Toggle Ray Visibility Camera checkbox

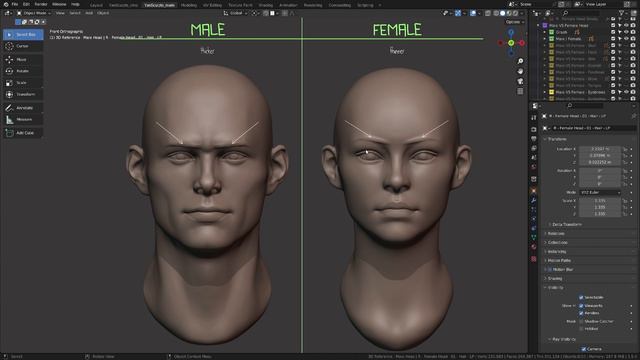point(584,349)
